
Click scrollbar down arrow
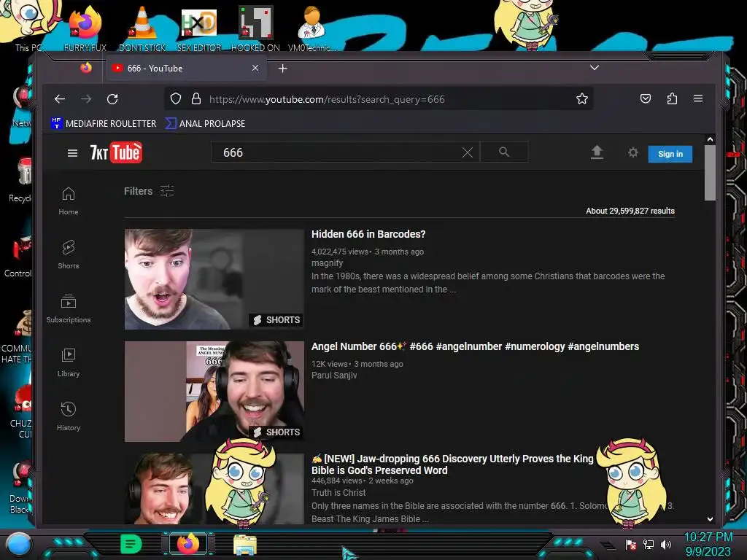(x=710, y=519)
